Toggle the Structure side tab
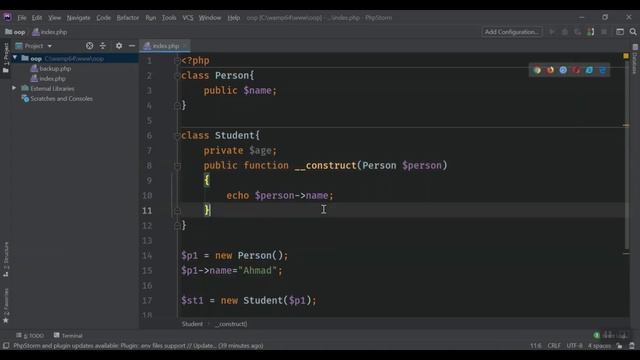The width and height of the screenshot is (640, 360). (6, 259)
